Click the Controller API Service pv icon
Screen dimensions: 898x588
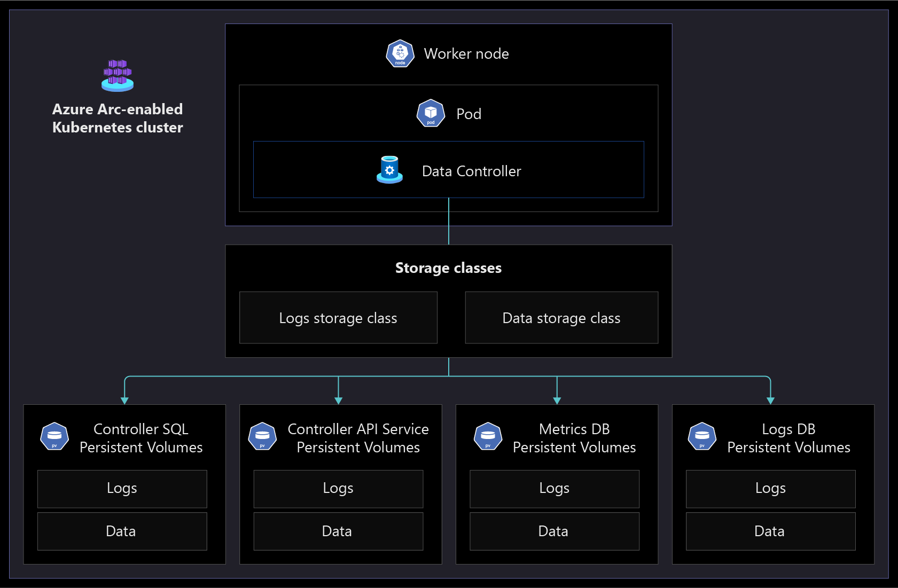262,436
